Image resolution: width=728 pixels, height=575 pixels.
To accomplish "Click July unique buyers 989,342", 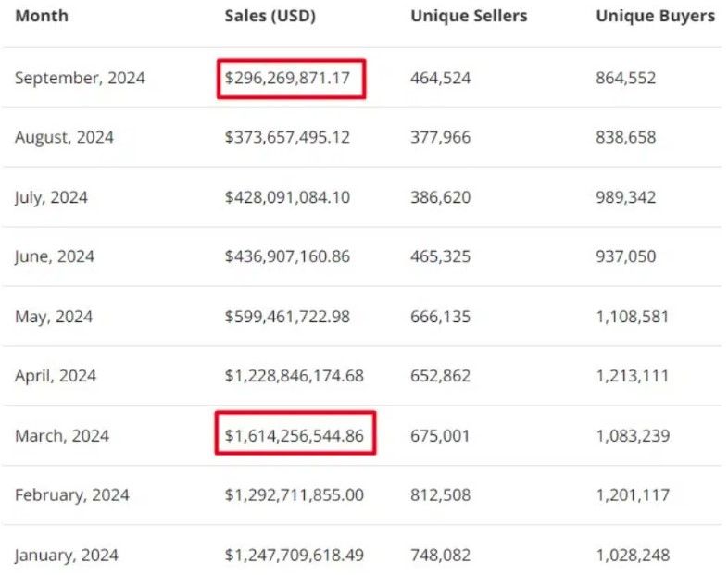I will pos(626,197).
